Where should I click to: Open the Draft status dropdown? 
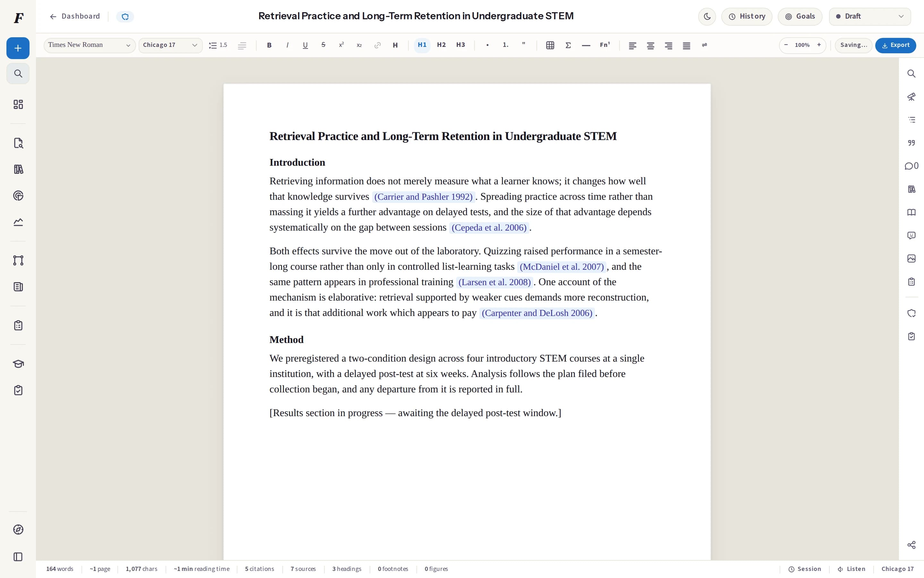870,16
